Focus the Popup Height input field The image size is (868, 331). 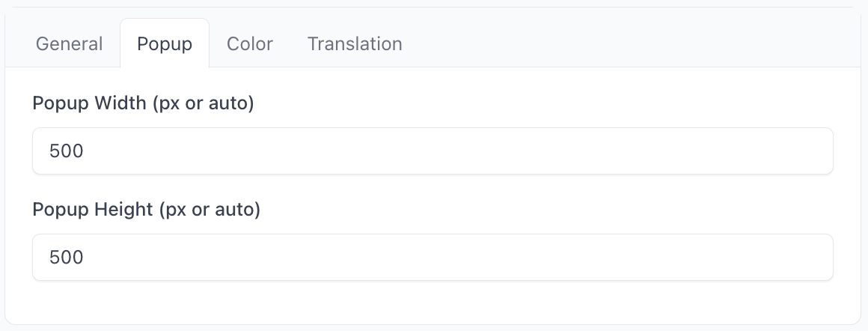click(x=433, y=258)
